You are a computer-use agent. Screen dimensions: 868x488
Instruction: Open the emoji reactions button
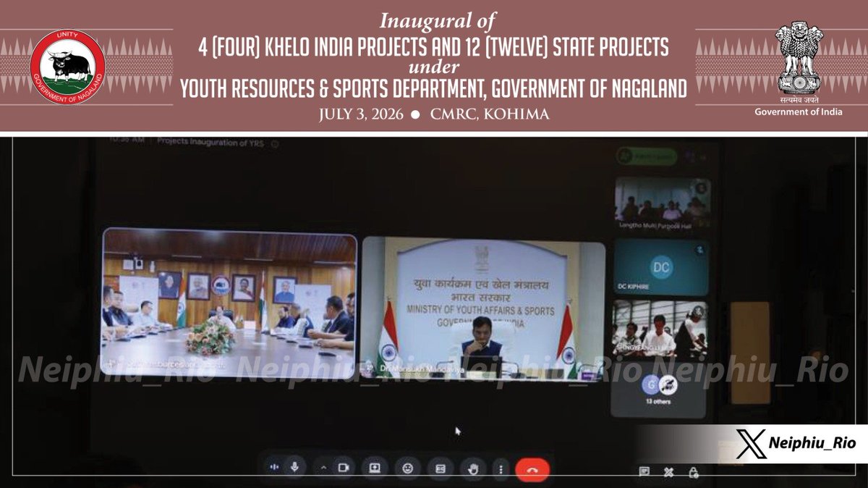coord(407,468)
